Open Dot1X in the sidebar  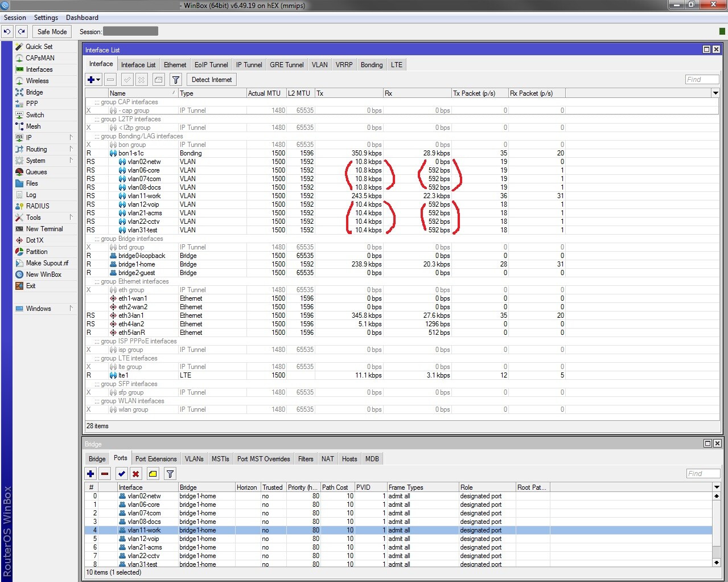(x=35, y=240)
